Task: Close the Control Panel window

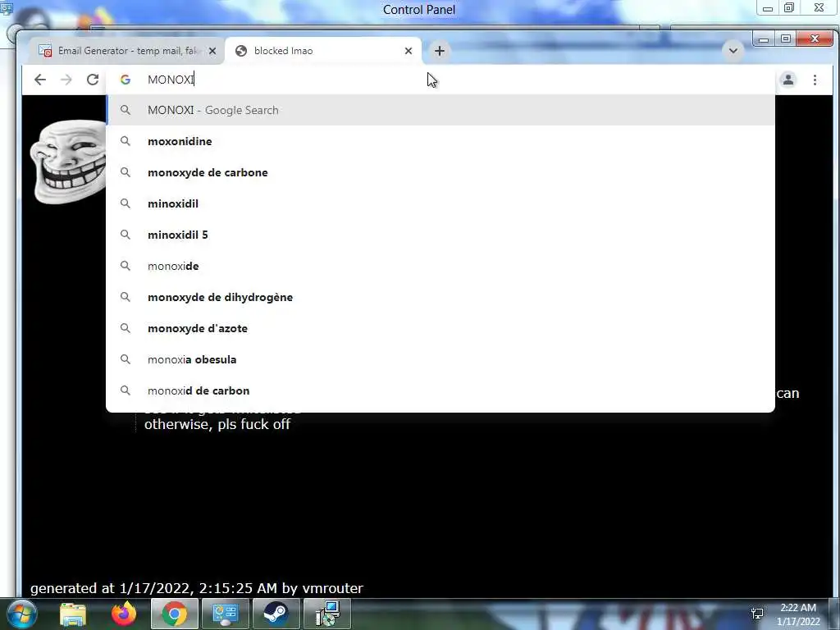Action: click(819, 8)
